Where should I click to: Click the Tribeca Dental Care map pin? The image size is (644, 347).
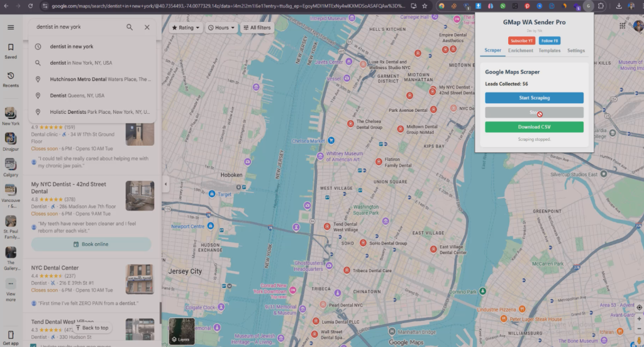click(347, 270)
